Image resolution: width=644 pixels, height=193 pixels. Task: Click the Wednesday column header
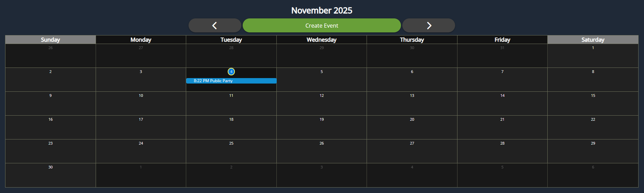coord(321,40)
